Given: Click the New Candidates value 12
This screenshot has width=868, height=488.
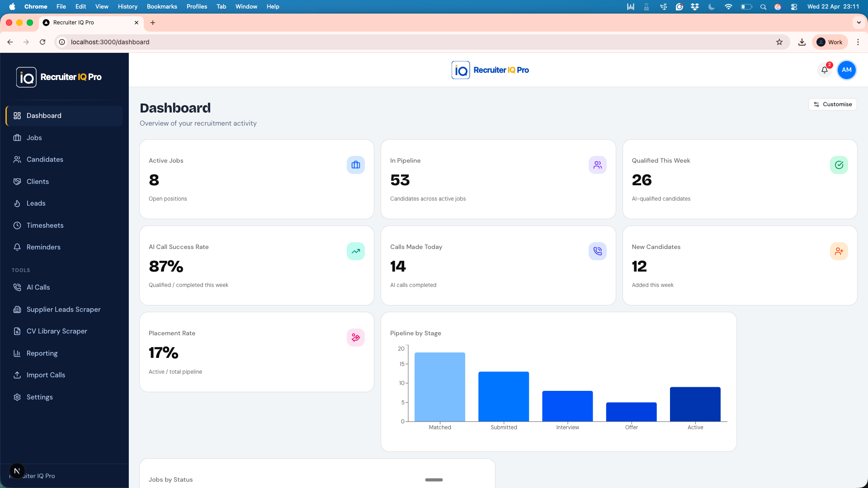Looking at the screenshot, I should pyautogui.click(x=639, y=267).
